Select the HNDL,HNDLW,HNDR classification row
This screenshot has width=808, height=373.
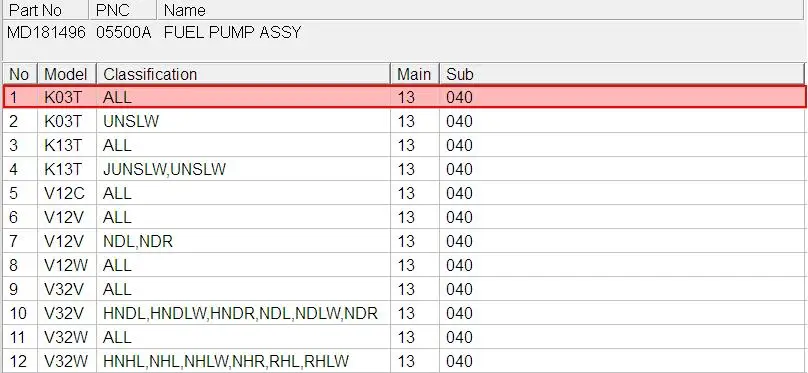click(404, 313)
